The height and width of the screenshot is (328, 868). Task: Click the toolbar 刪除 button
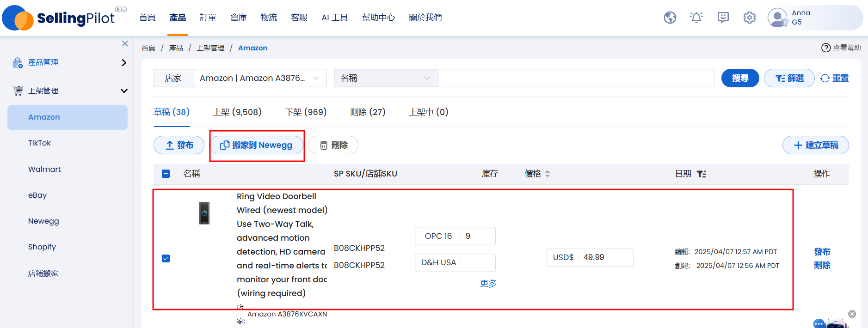pyautogui.click(x=333, y=145)
